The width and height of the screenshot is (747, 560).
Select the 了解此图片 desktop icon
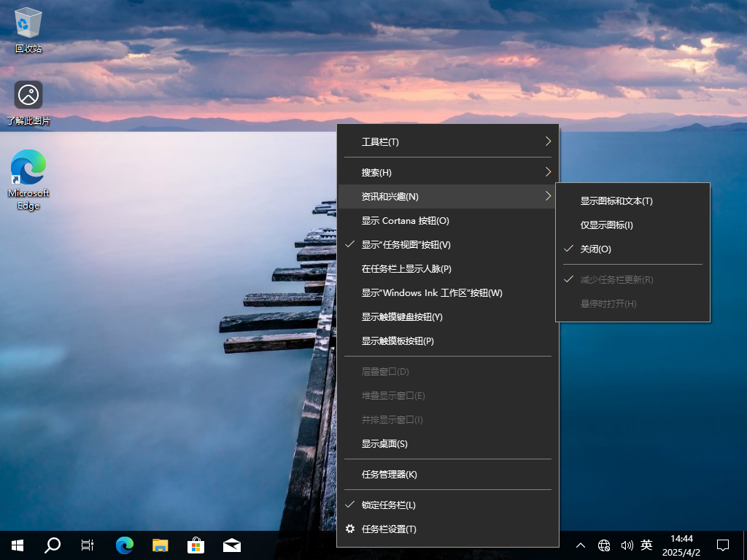point(28,102)
